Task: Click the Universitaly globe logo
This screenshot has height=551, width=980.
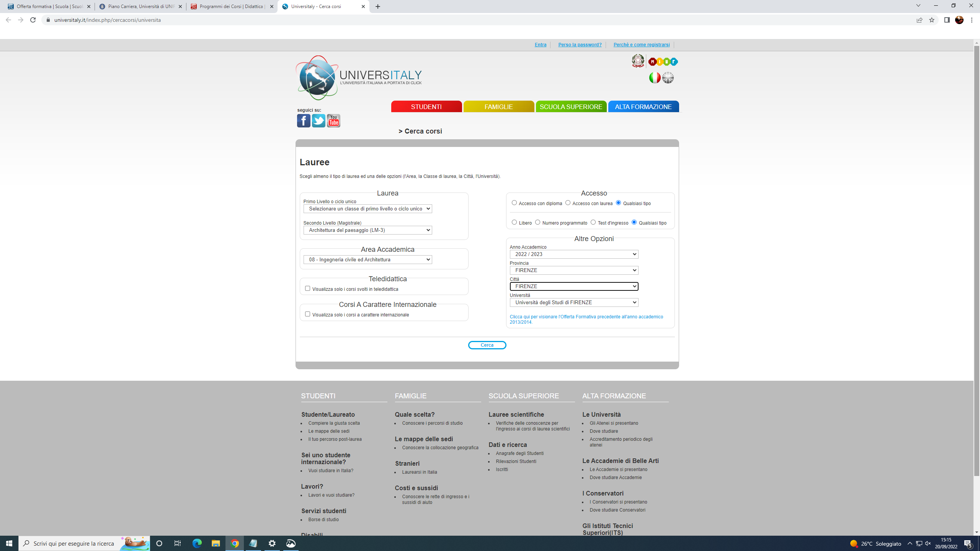Action: tap(317, 78)
